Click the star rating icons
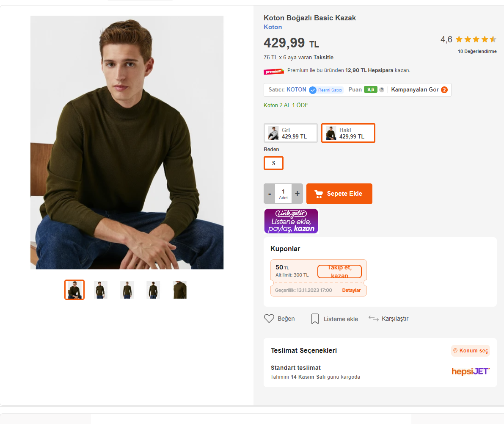The height and width of the screenshot is (424, 504). [x=476, y=40]
